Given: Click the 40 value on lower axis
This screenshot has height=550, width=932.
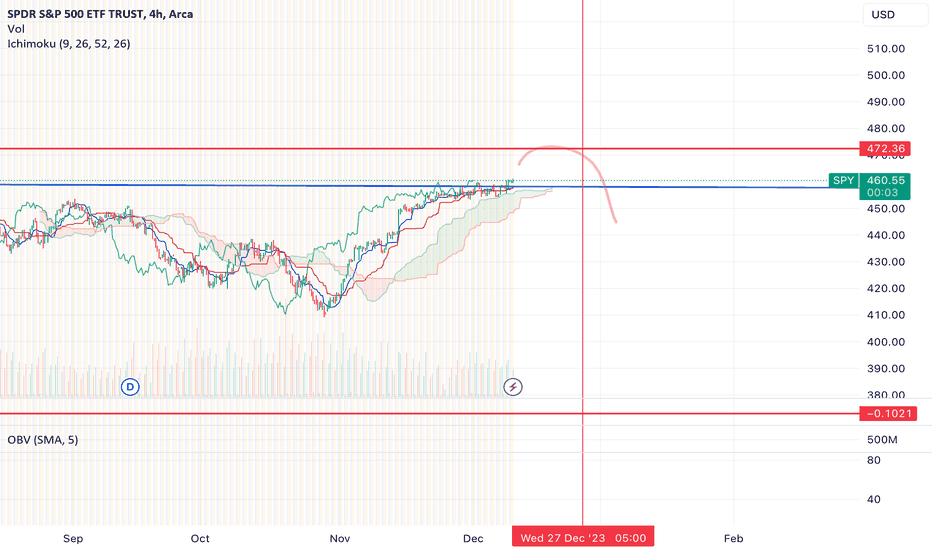Looking at the screenshot, I should (x=874, y=499).
